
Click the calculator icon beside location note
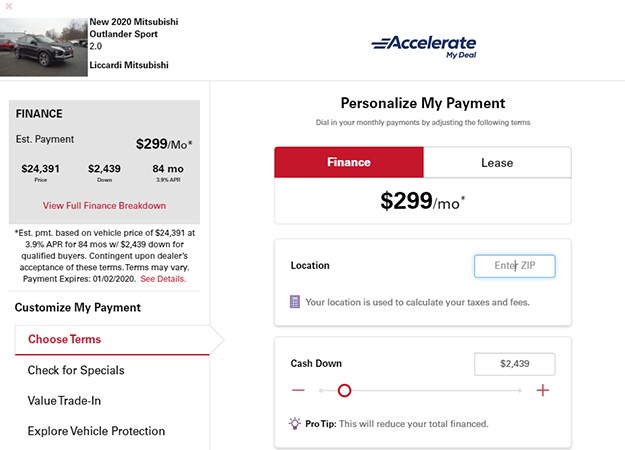click(x=295, y=302)
